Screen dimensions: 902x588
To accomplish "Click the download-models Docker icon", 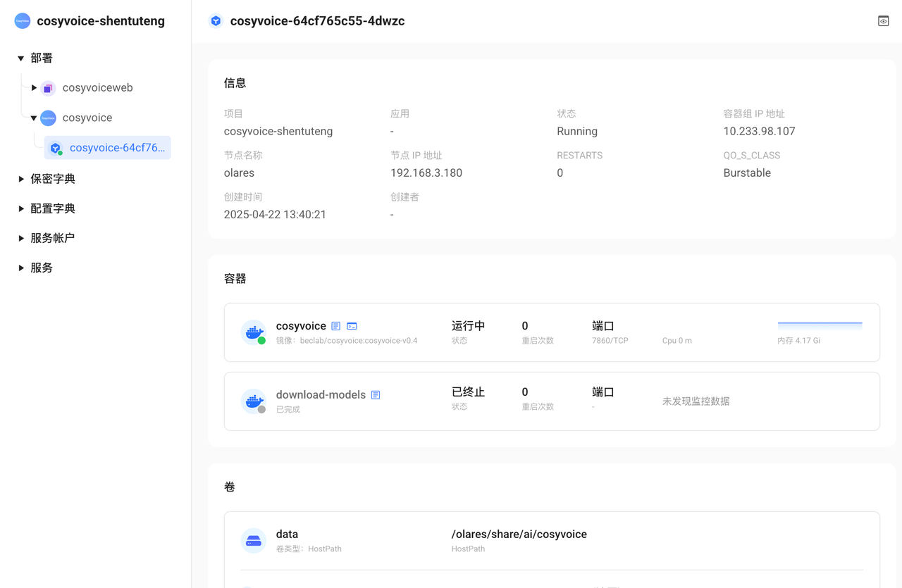I will coord(253,401).
